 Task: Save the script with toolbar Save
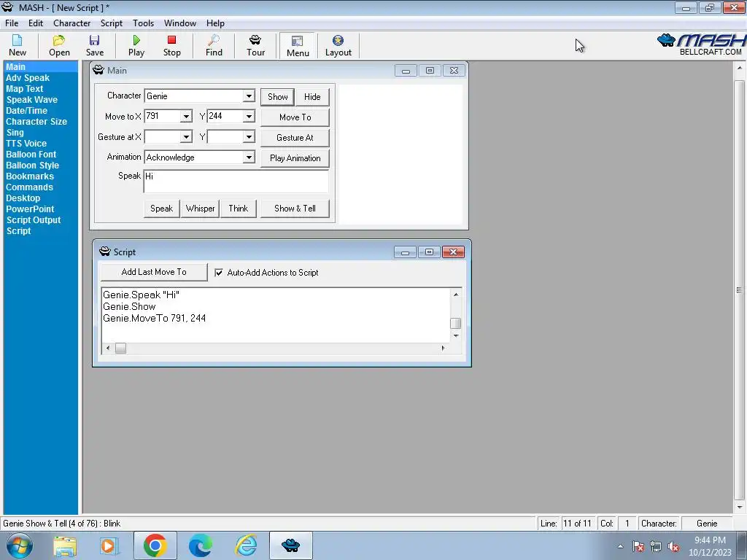(95, 46)
